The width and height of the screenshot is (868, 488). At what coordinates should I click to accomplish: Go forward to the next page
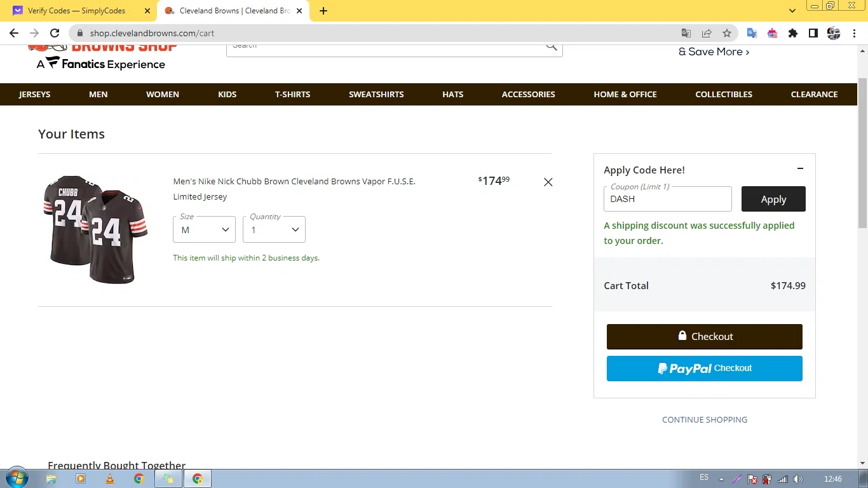(34, 33)
